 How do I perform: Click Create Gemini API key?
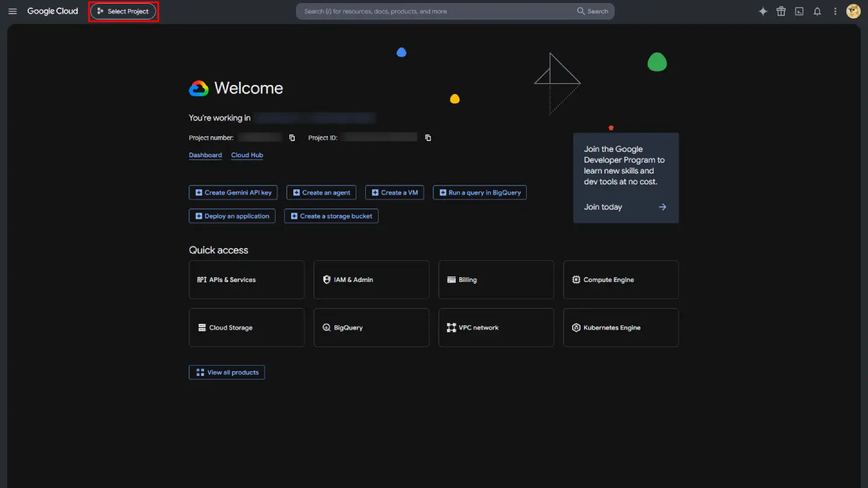[x=233, y=193]
